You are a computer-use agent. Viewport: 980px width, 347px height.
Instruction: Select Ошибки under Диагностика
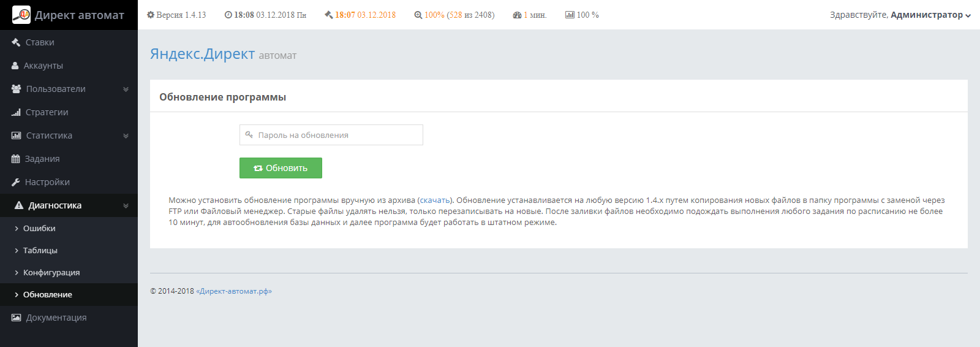tap(39, 228)
